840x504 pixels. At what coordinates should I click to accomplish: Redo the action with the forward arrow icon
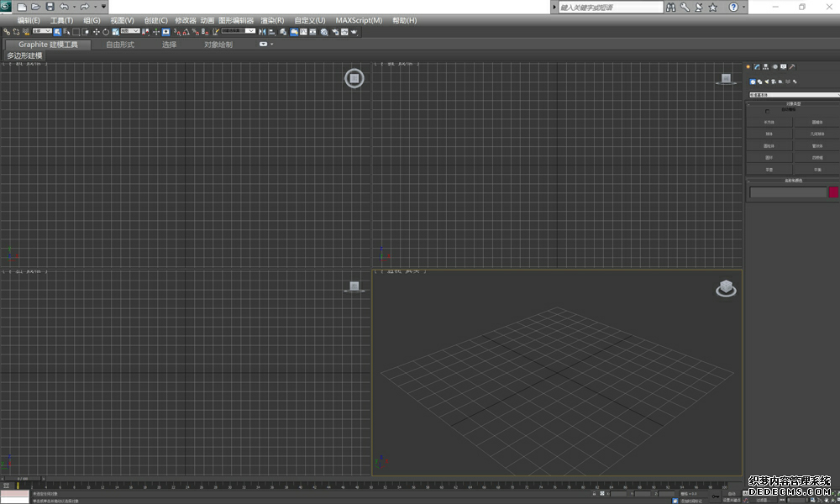coord(84,7)
